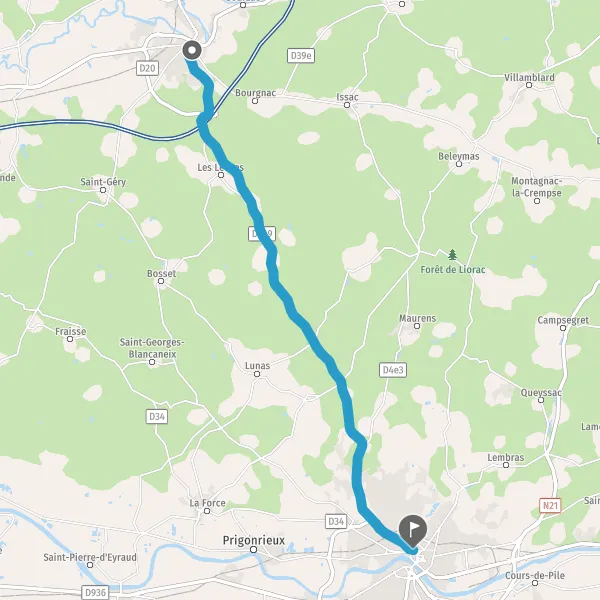The height and width of the screenshot is (600, 600).
Task: Select the D39e road shield
Action: pyautogui.click(x=301, y=56)
